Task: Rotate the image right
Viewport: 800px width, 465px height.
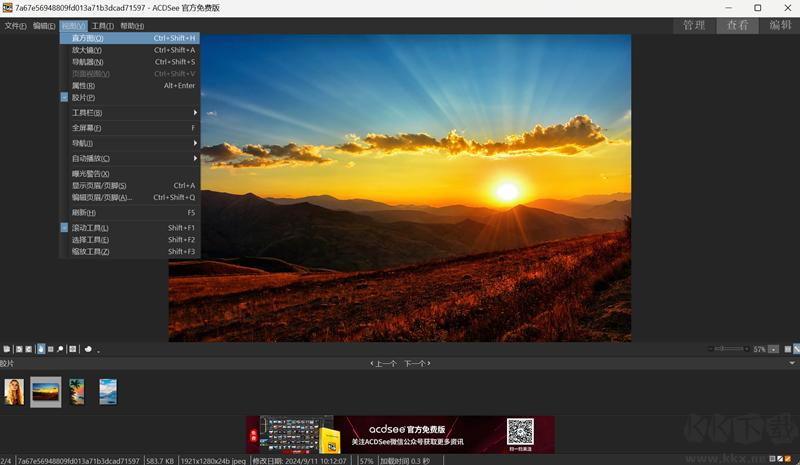Action: (29, 349)
